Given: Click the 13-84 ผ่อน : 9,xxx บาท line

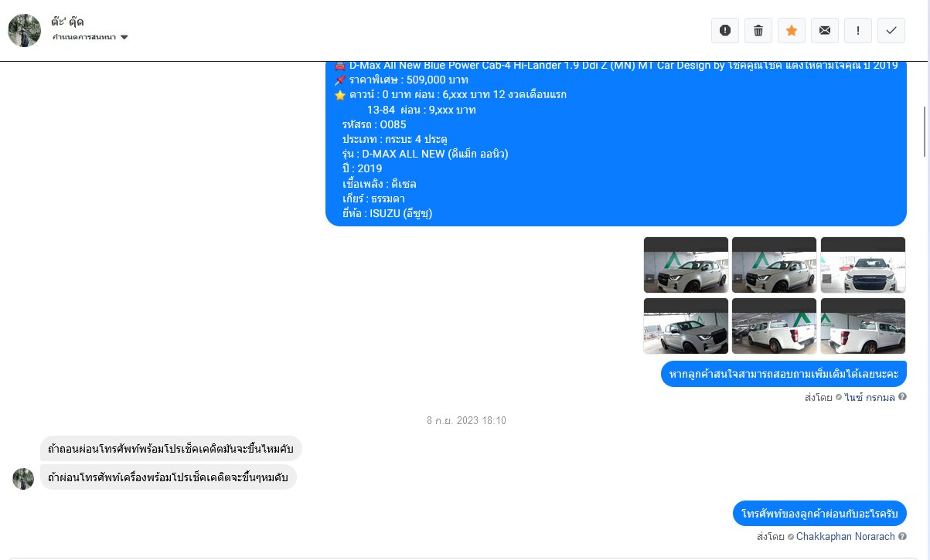Looking at the screenshot, I should coord(421,110).
